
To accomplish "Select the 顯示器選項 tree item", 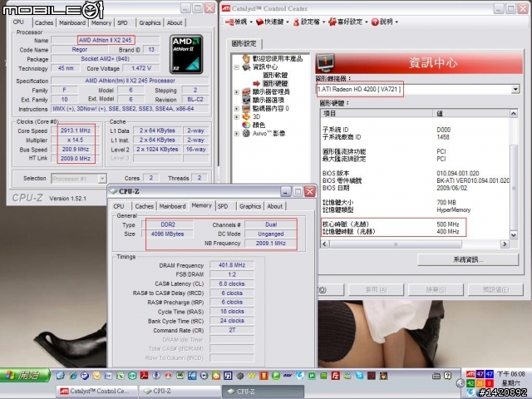I will point(268,100).
